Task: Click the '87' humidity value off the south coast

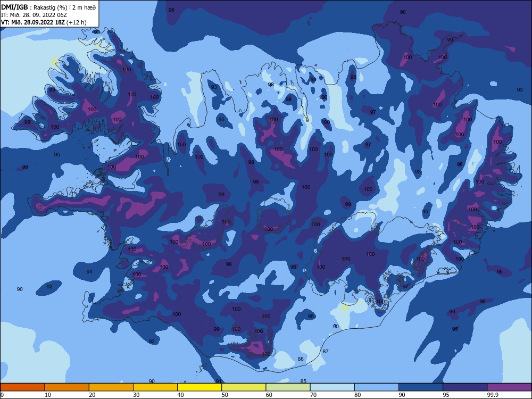Action: [326, 352]
